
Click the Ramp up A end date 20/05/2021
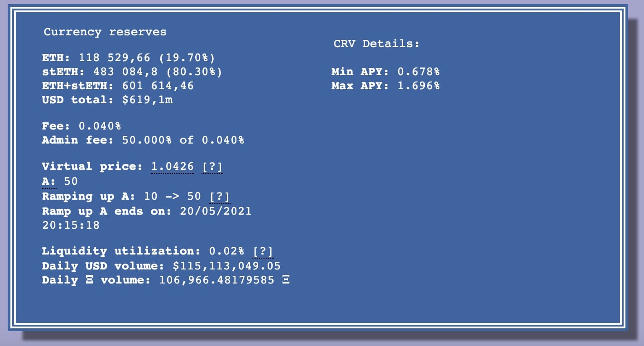click(x=216, y=211)
